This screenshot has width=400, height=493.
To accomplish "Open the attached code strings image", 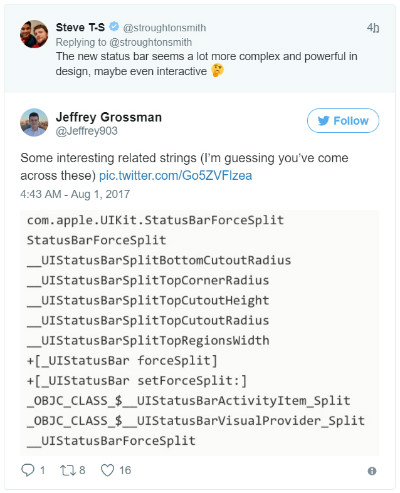I will pyautogui.click(x=200, y=333).
